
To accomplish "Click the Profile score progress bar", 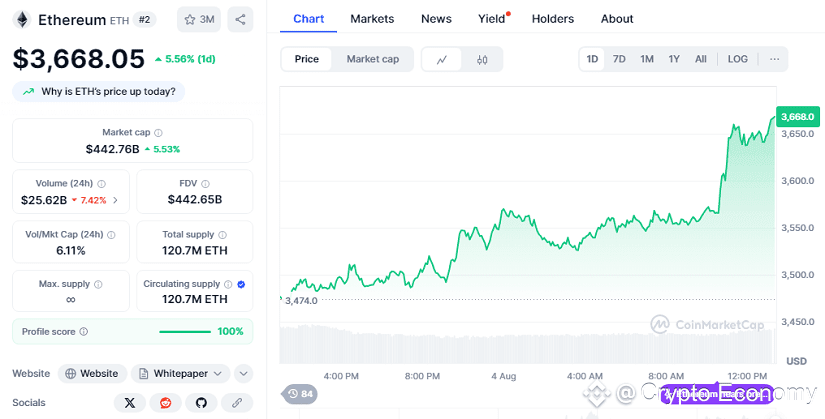I will [x=185, y=332].
